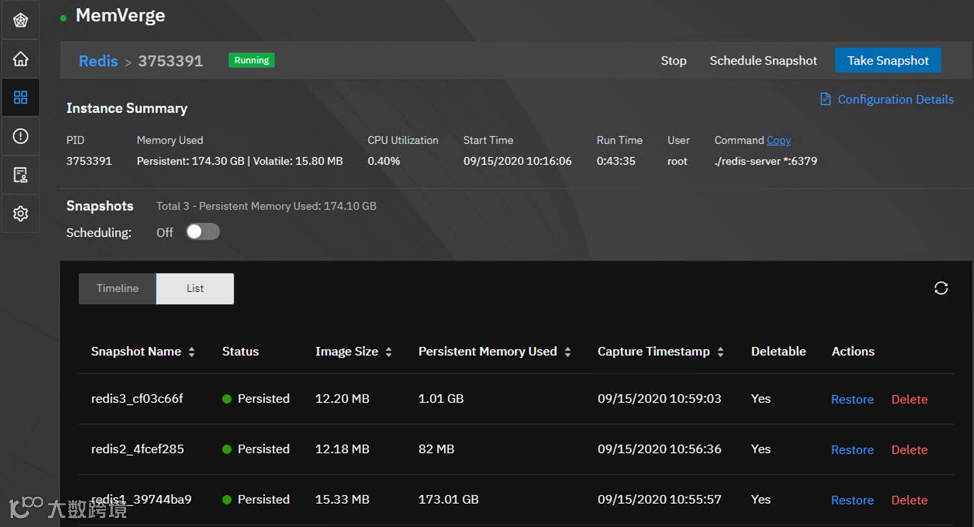This screenshot has height=527, width=974.
Task: Open the alerts exclamation icon in sidebar
Action: tap(20, 136)
